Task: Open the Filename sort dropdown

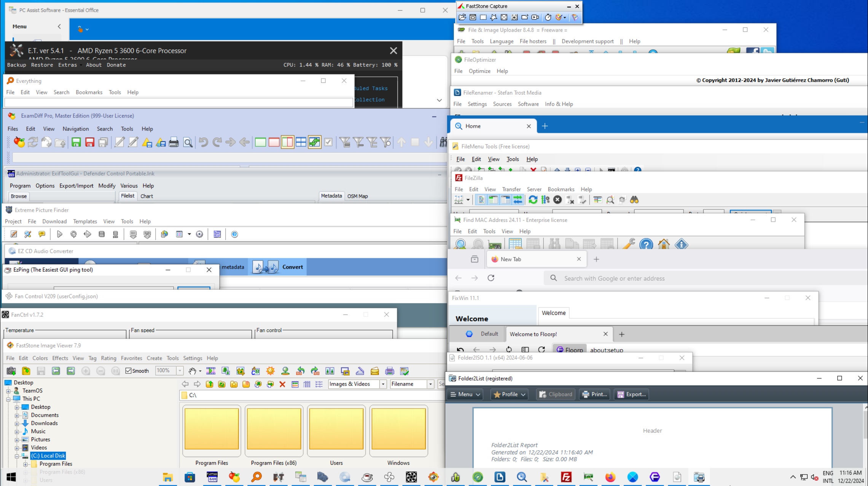Action: tap(430, 384)
